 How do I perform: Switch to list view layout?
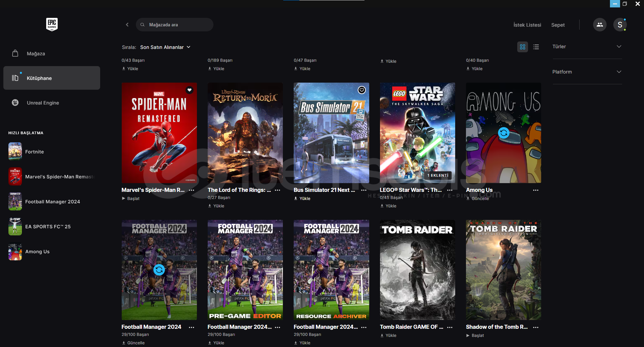536,47
